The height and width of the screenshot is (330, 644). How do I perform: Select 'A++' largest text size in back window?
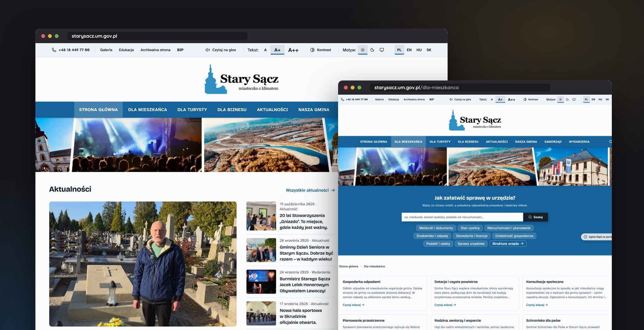point(293,50)
